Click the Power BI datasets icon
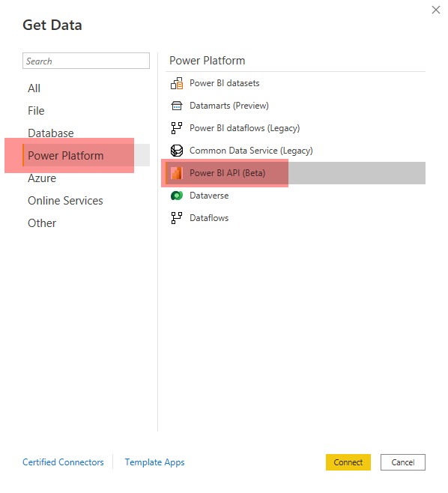The height and width of the screenshot is (493, 448). [x=177, y=83]
